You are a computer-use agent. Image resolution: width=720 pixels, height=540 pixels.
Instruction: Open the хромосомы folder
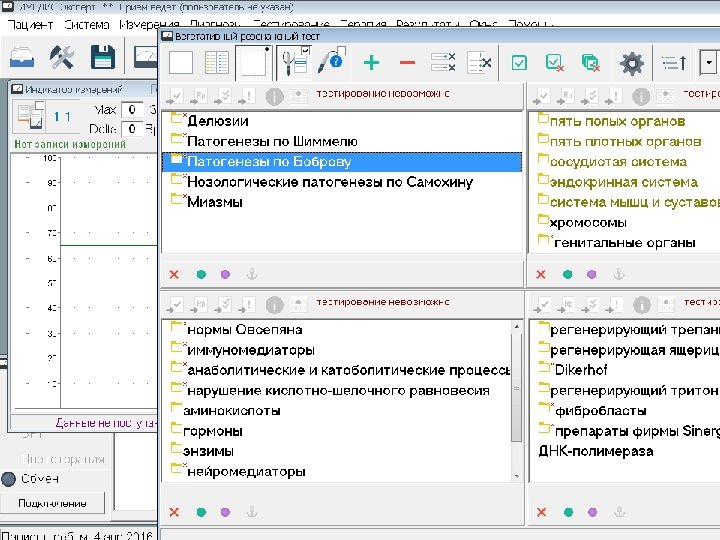pos(588,223)
